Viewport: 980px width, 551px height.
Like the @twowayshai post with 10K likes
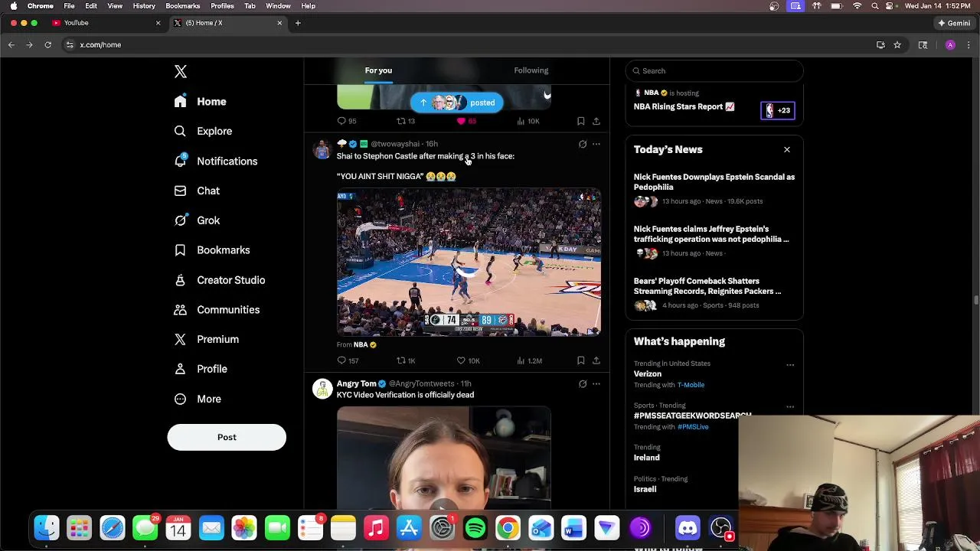point(468,360)
